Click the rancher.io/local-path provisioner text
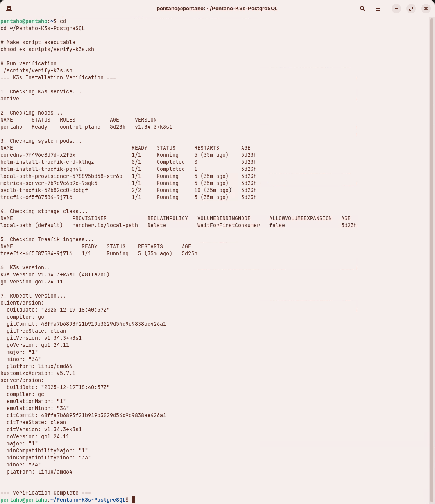 [105, 225]
